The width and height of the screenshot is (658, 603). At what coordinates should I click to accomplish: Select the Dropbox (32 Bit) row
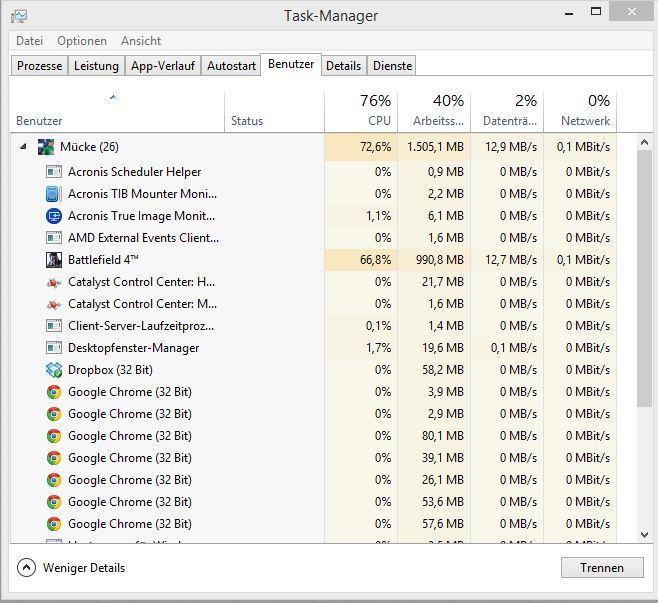tap(313, 370)
